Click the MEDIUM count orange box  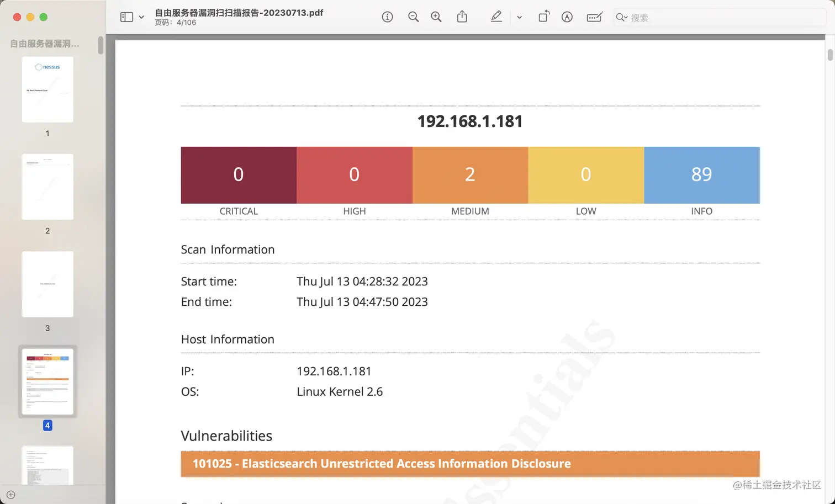click(470, 175)
